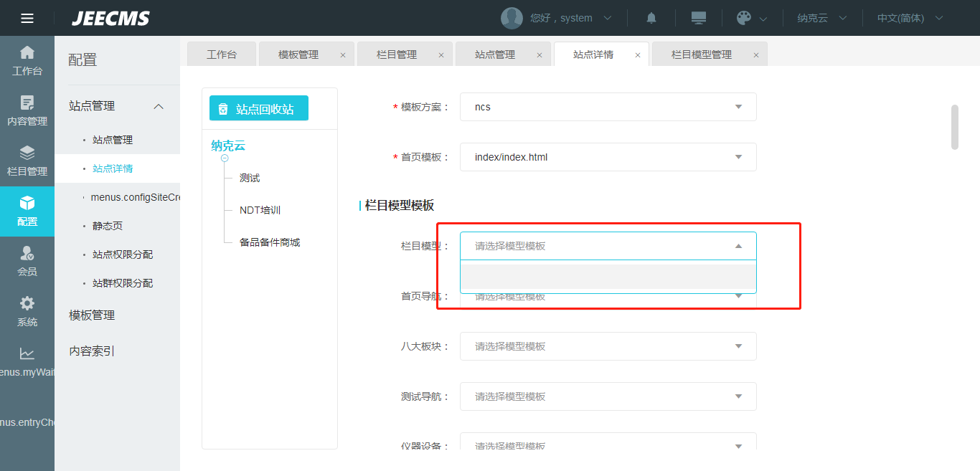Viewport: 980px width, 471px height.
Task: Open the theme palette icon
Action: [744, 18]
